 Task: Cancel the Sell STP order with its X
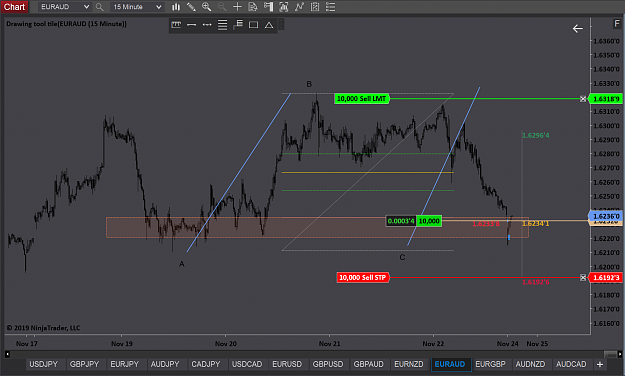pos(583,278)
